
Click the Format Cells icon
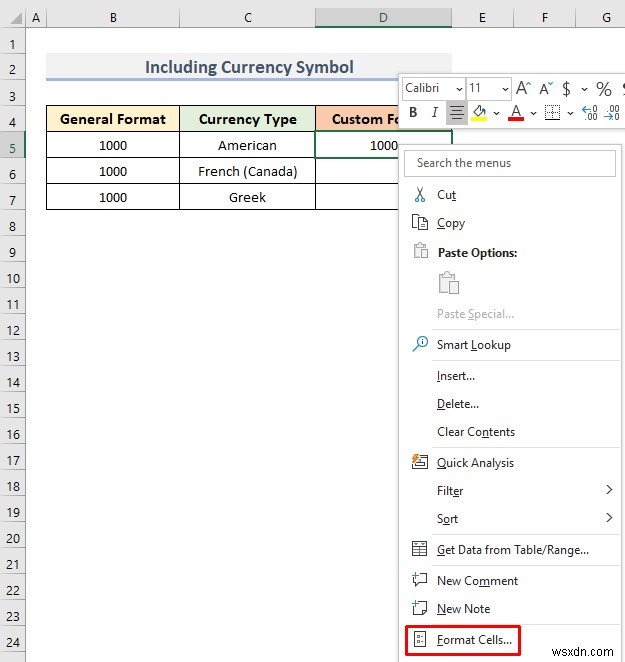tap(420, 640)
